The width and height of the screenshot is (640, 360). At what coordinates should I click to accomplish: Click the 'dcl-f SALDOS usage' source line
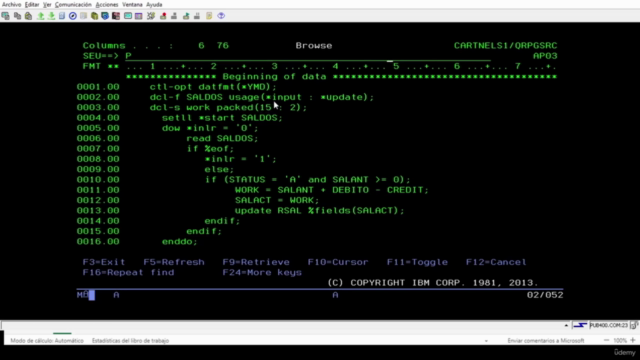coord(262,97)
